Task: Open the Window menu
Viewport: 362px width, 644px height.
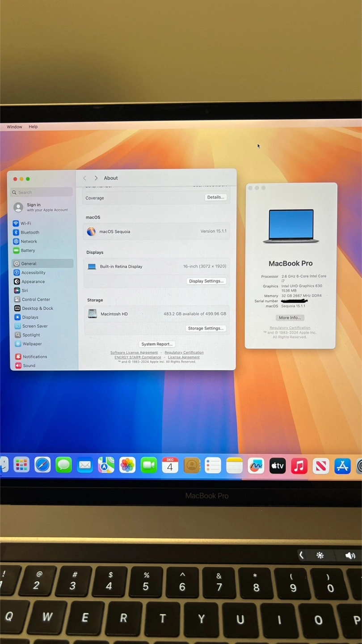Action: tap(14, 127)
